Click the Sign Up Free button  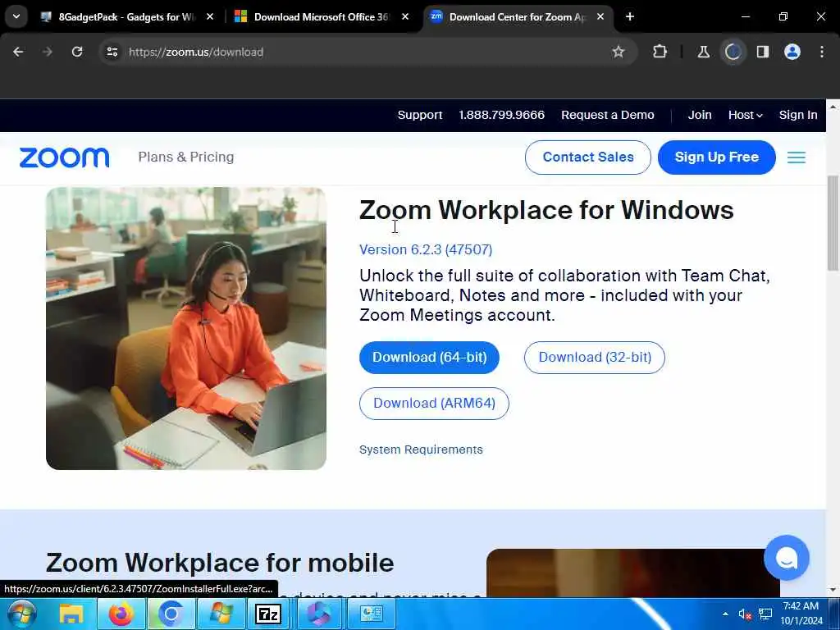(x=717, y=157)
